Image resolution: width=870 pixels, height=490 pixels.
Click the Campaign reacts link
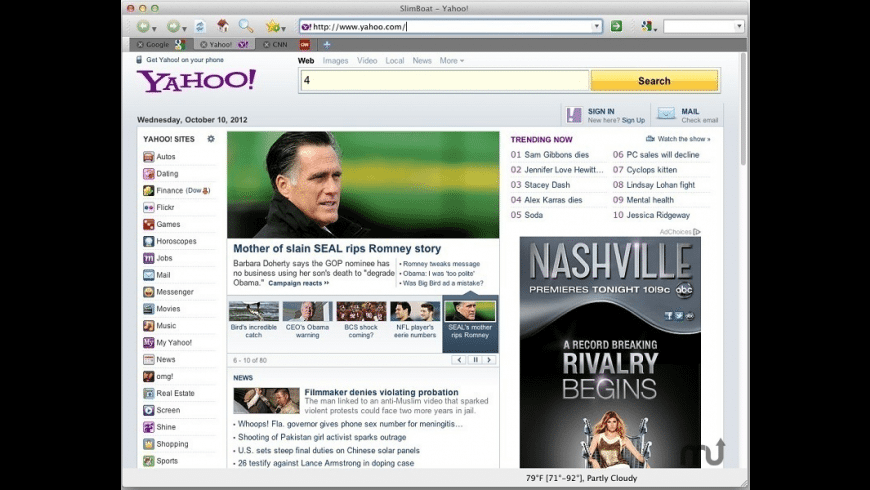[299, 283]
